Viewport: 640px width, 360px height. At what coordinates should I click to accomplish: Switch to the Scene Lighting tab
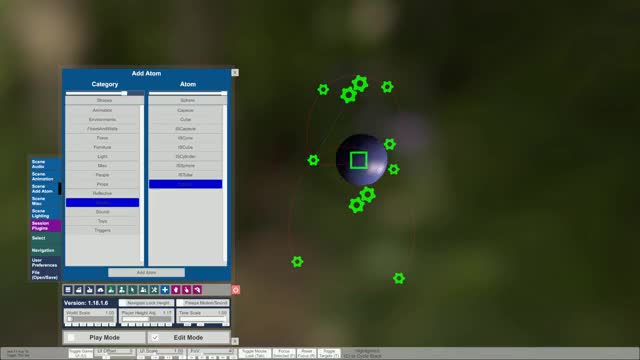(45, 213)
